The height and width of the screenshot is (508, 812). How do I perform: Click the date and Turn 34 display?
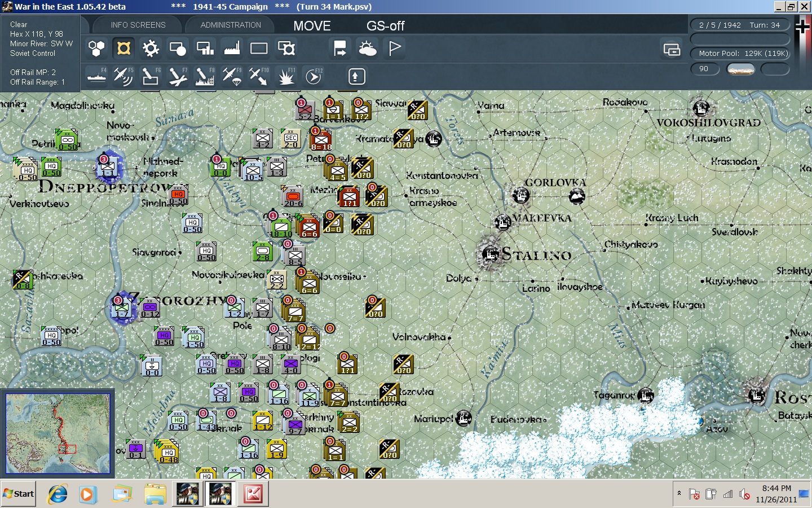click(740, 25)
